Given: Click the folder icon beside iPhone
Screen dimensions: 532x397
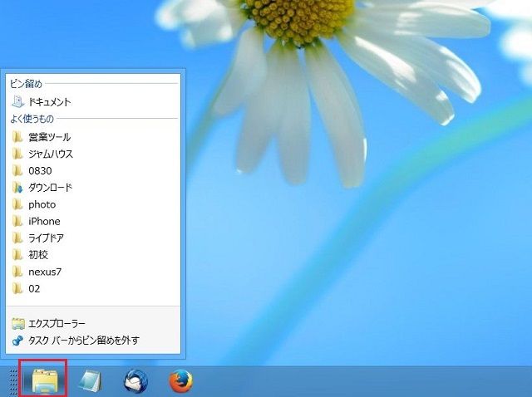Looking at the screenshot, I should click(x=17, y=221).
